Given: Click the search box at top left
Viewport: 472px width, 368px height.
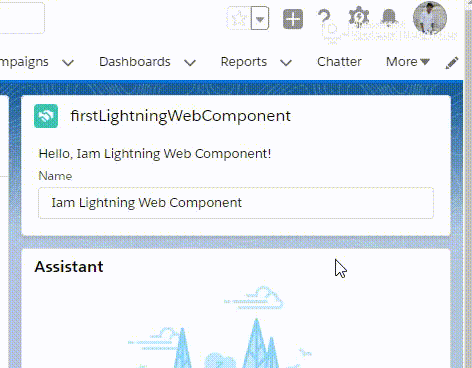Looking at the screenshot, I should click(22, 18).
